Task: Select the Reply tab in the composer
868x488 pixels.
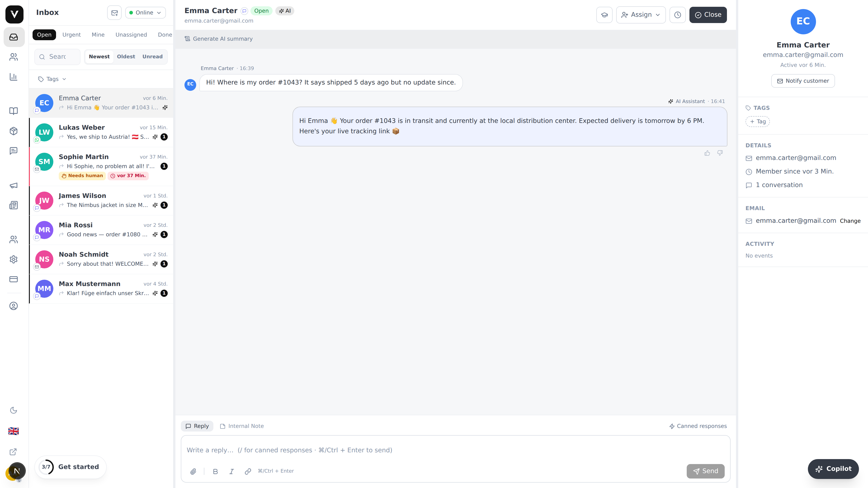Action: pyautogui.click(x=197, y=426)
